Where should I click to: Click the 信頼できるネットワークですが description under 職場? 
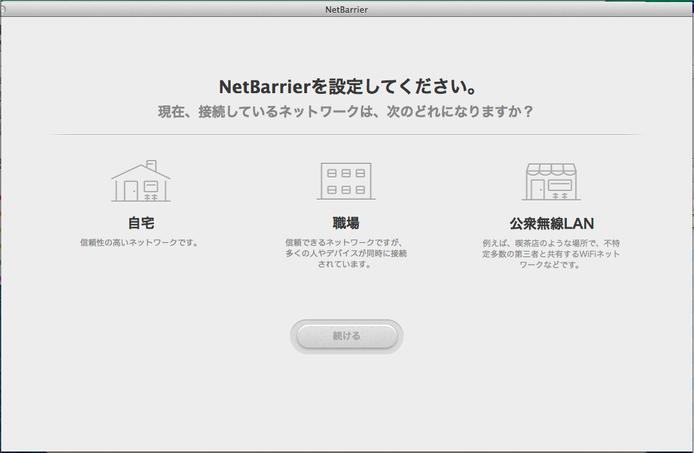(346, 253)
